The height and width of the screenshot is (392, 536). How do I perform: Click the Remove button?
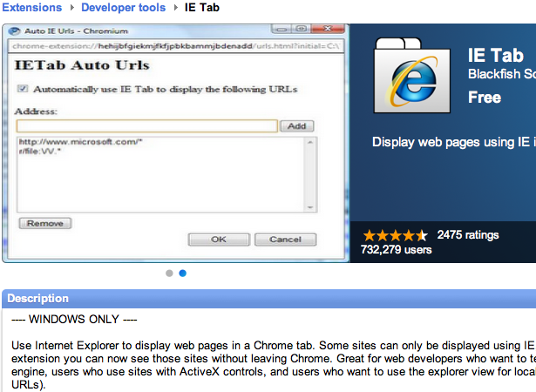pyautogui.click(x=44, y=223)
